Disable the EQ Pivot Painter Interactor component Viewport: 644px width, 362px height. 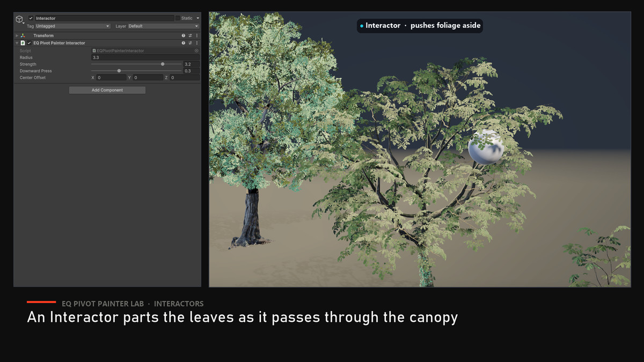(x=29, y=43)
